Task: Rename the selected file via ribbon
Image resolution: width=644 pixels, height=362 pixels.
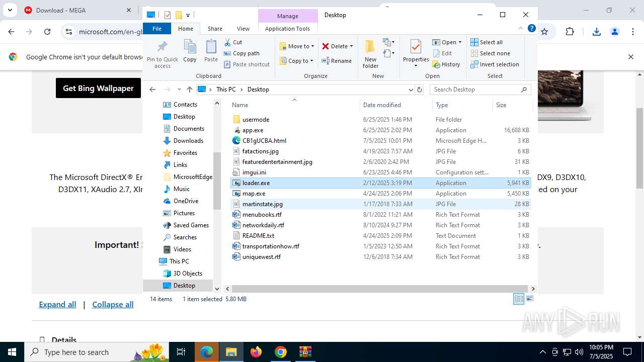Action: click(x=337, y=61)
